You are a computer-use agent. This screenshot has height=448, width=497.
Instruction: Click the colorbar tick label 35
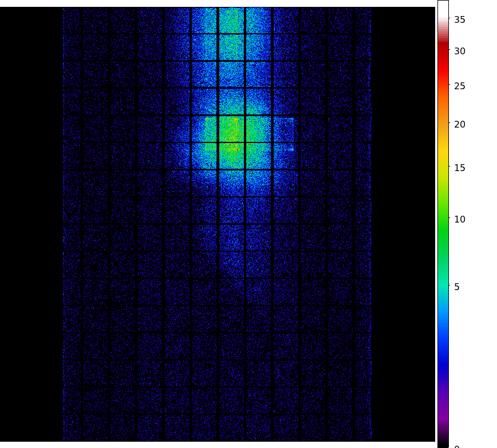460,20
